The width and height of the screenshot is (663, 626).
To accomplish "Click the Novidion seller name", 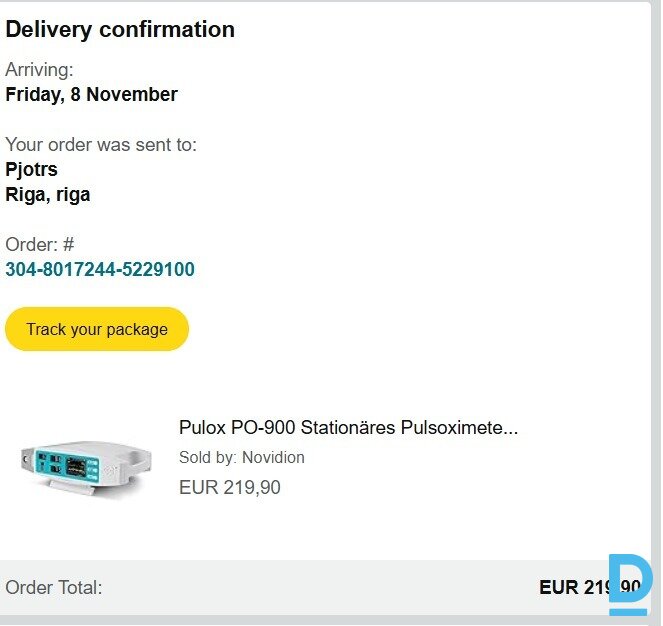I will (273, 458).
